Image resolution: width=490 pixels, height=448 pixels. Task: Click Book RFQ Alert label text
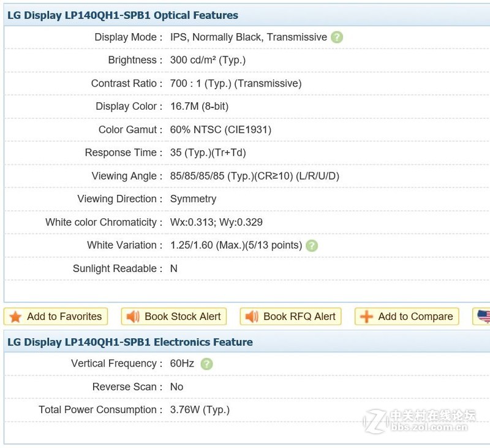click(300, 316)
